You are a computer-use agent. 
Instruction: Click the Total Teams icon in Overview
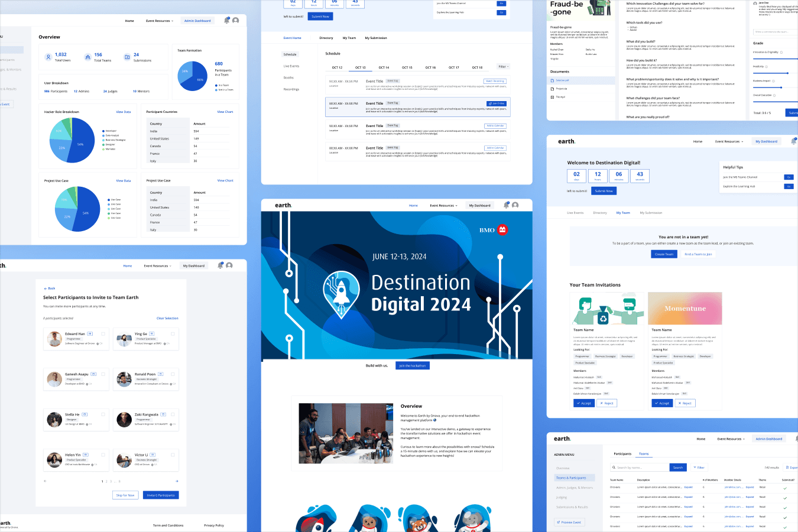point(87,57)
